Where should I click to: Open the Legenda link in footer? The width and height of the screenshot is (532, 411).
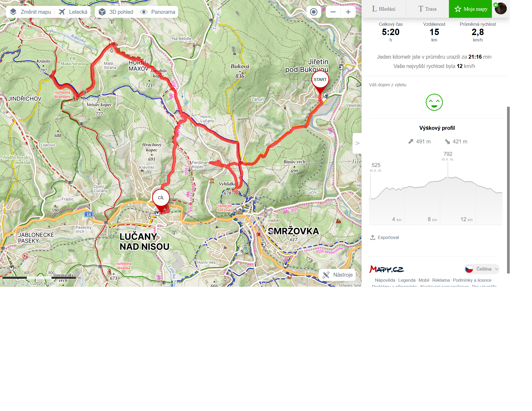click(407, 280)
